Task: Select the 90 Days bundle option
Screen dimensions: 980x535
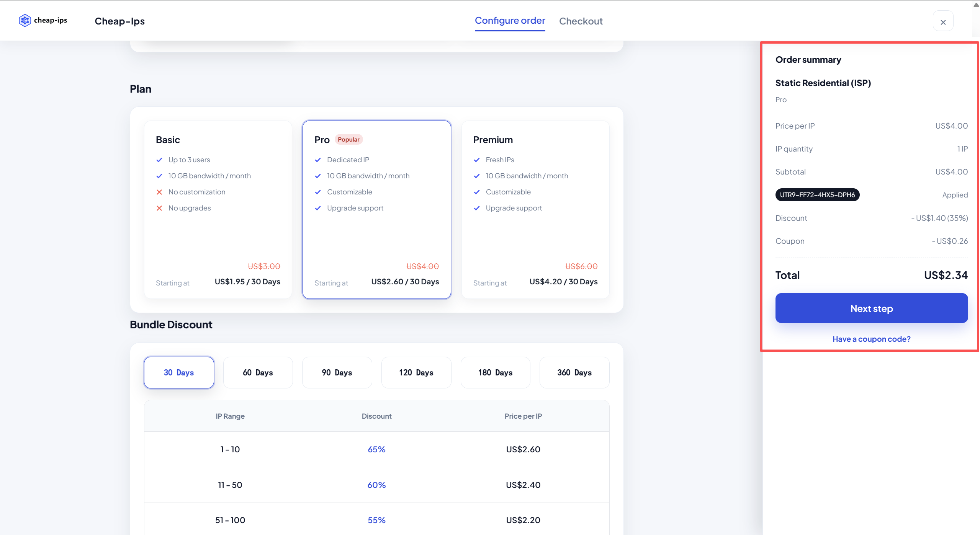Action: pos(337,372)
